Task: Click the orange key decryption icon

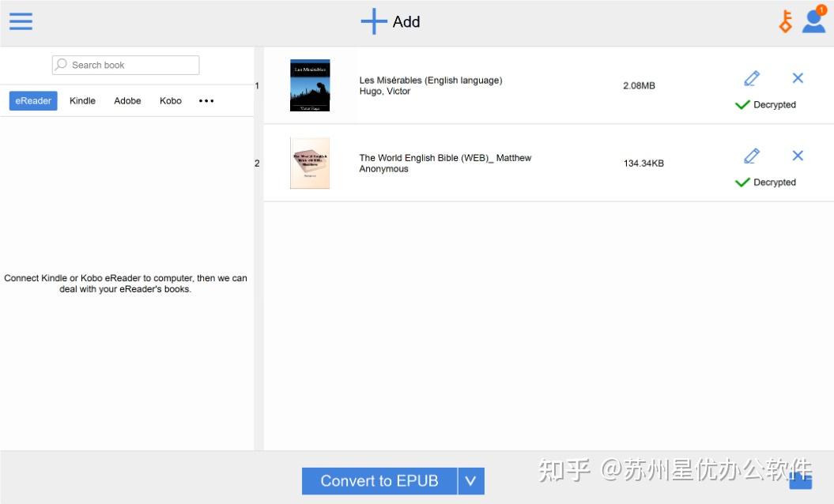Action: [x=784, y=21]
